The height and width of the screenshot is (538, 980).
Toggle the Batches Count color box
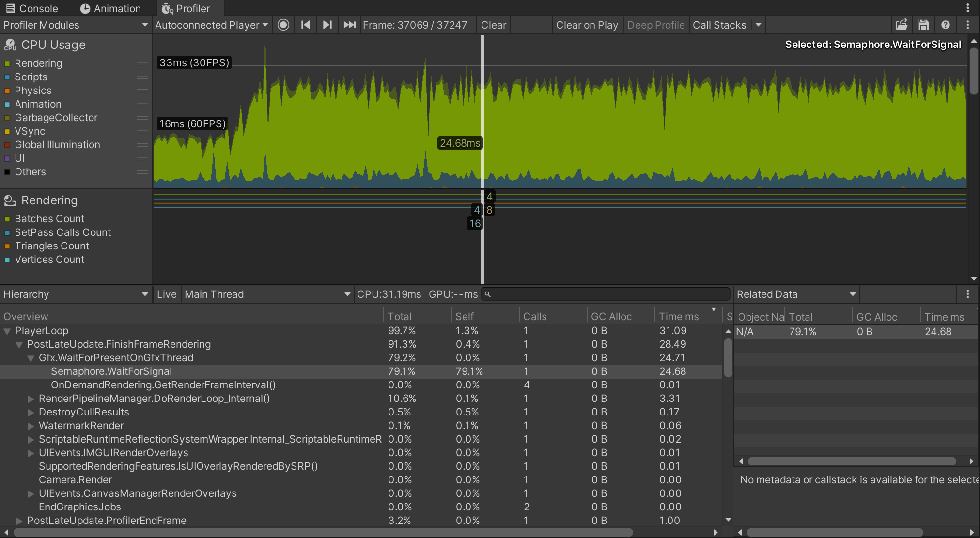pos(7,219)
